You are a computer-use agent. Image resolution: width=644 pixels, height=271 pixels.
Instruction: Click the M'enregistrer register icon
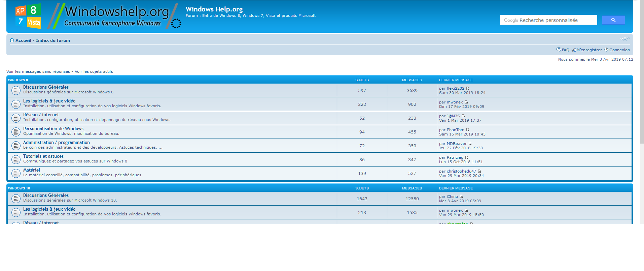click(574, 50)
